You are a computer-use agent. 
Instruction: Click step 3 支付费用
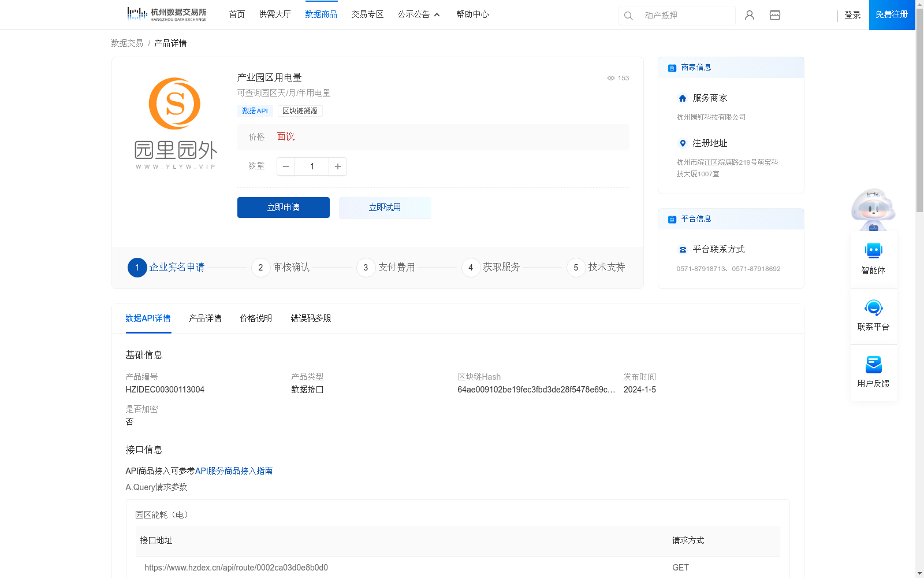(386, 268)
